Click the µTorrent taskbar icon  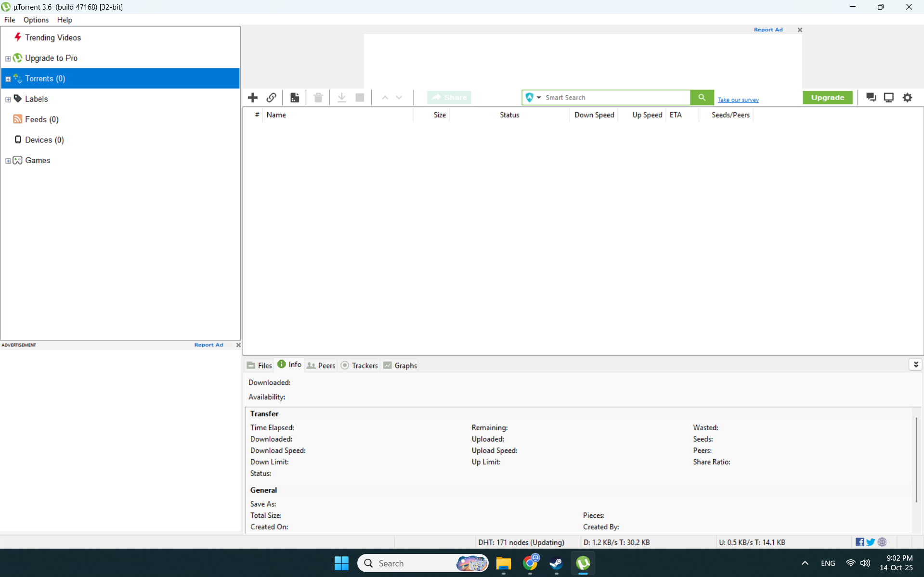pos(583,563)
